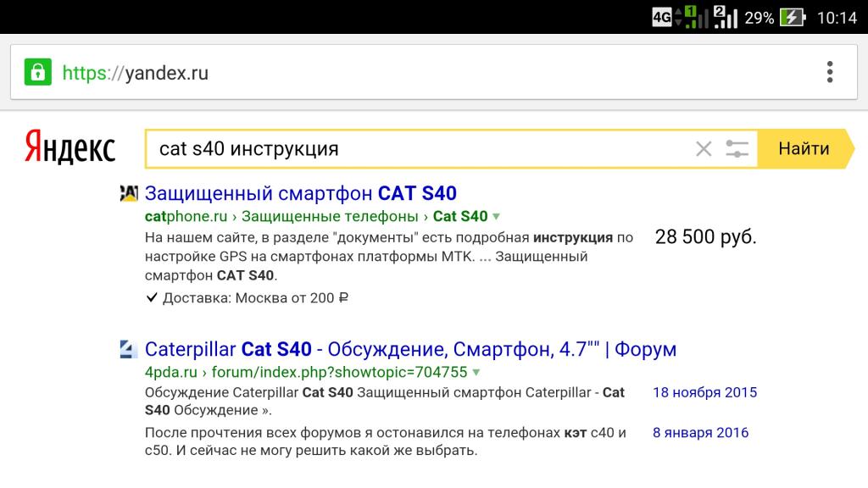This screenshot has height=488, width=868.
Task: Open the Защищенный смартфон CAT S40 result
Action: point(301,193)
